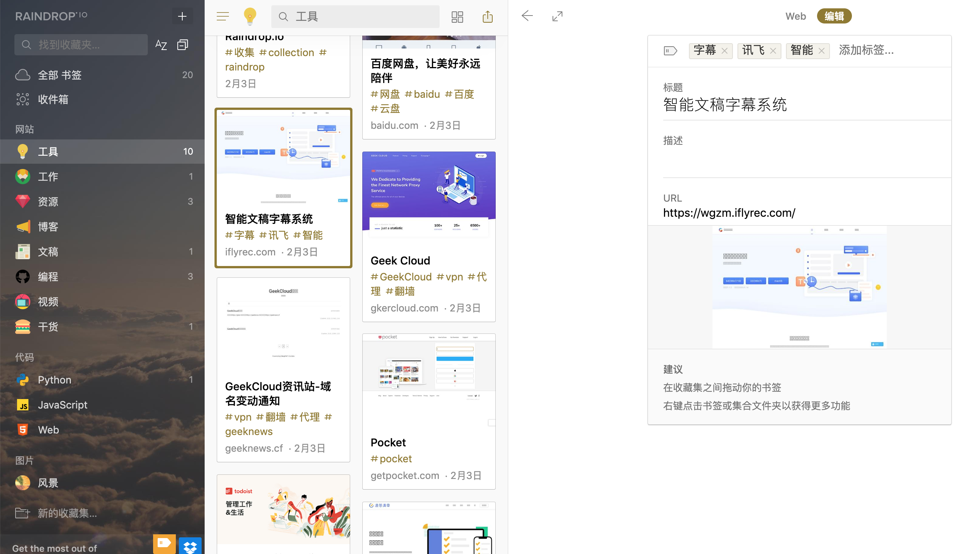This screenshot has height=554, width=980.
Task: Click the #geeknews tag
Action: tap(249, 432)
